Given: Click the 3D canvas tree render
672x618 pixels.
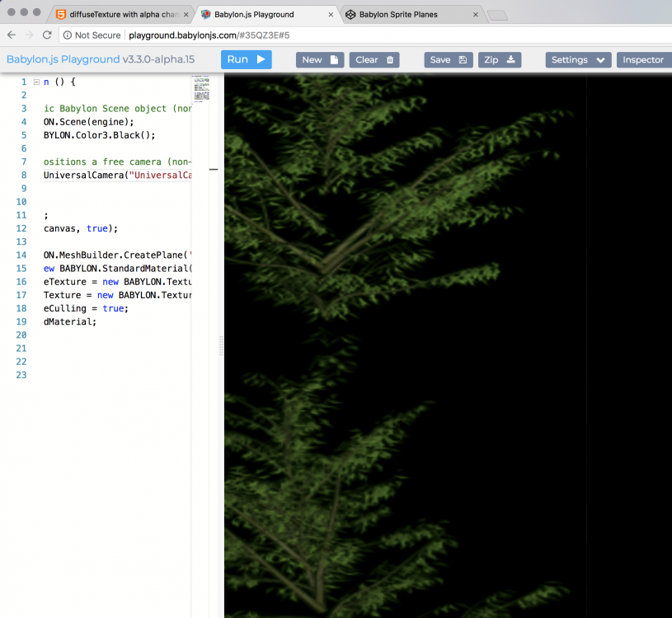Looking at the screenshot, I should [x=448, y=346].
